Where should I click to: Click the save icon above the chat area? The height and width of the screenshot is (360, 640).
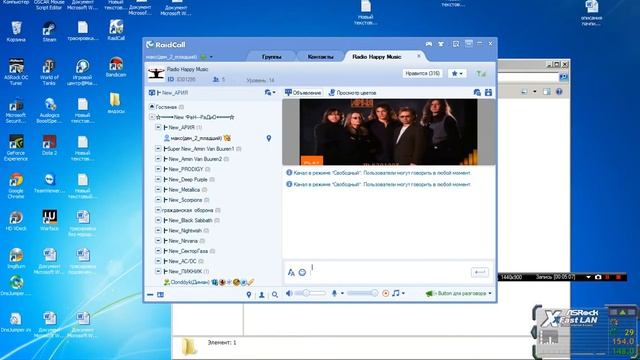click(x=488, y=93)
